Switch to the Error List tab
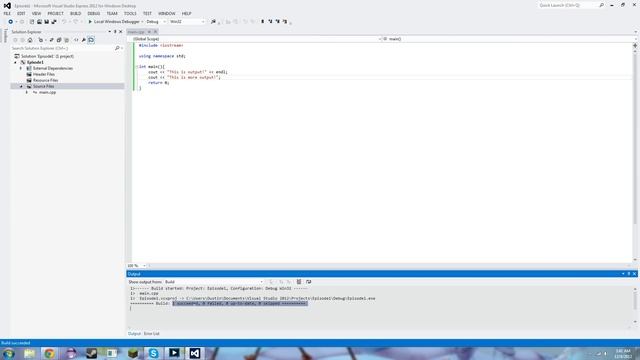 (x=151, y=334)
